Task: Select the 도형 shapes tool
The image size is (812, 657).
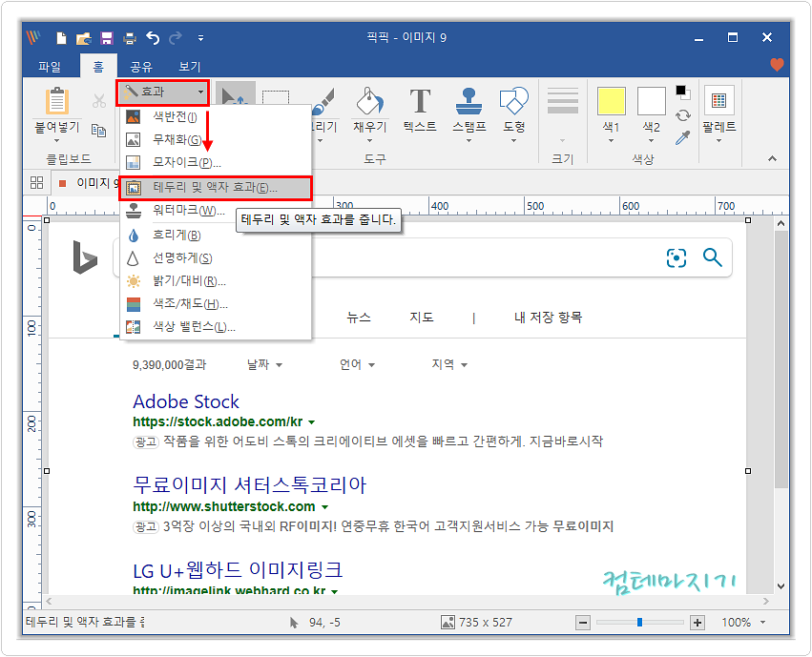Action: pyautogui.click(x=513, y=101)
